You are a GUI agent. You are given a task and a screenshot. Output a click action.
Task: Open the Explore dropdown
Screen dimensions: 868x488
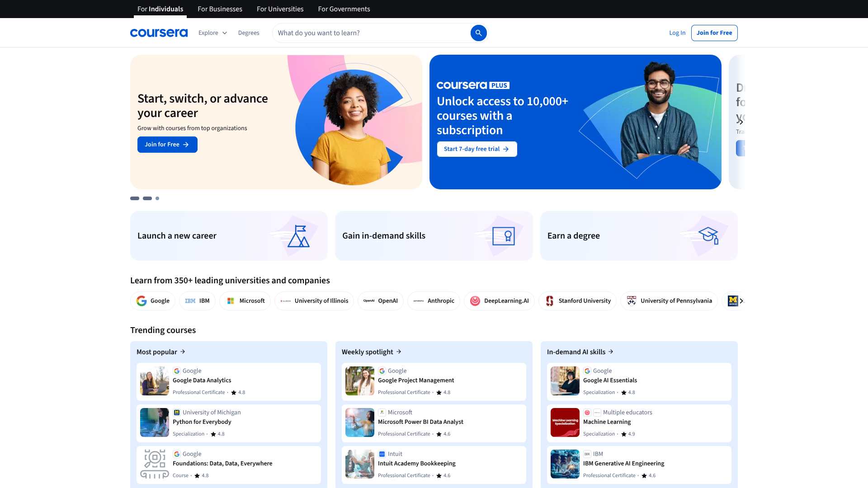pos(212,33)
